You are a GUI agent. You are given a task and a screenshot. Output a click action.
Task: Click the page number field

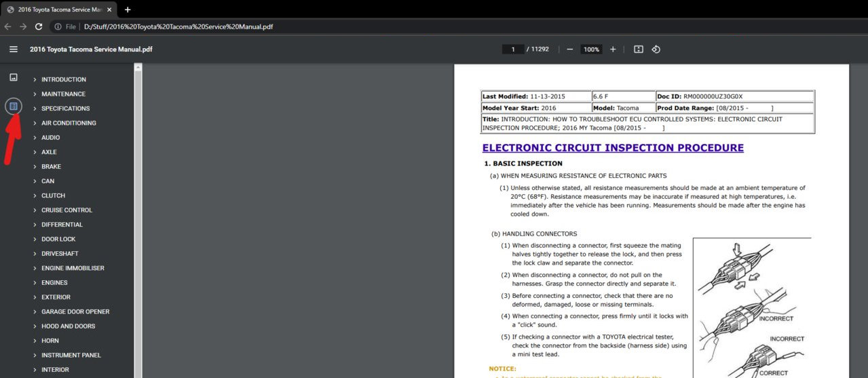coord(512,50)
